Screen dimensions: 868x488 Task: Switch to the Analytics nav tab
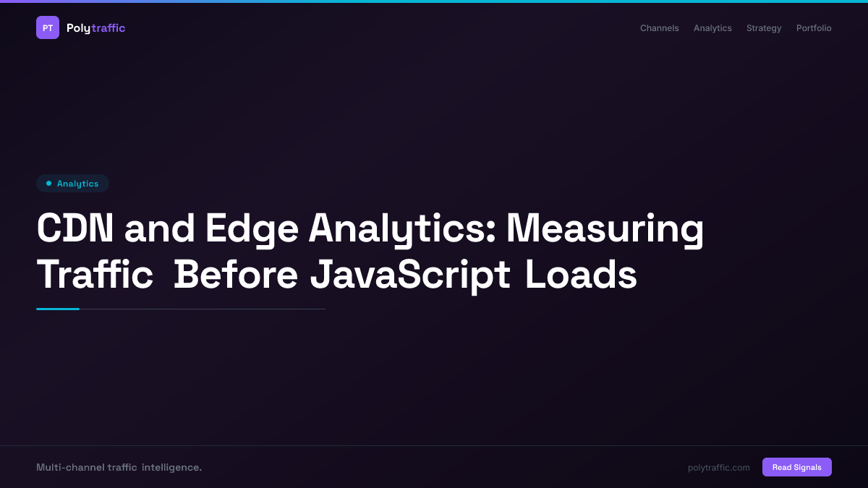(x=712, y=28)
